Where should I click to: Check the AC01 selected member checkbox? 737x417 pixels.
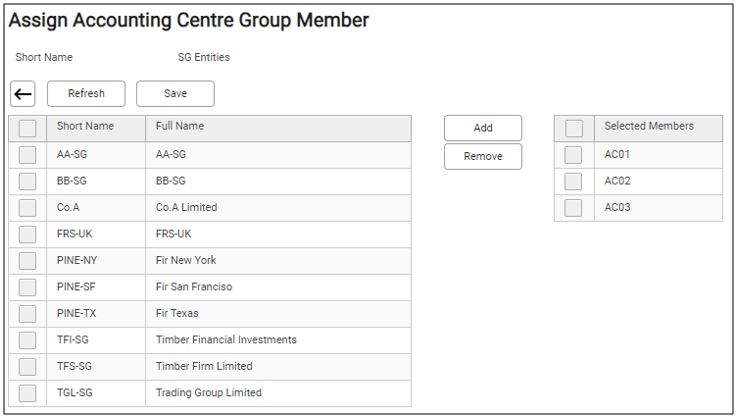click(x=574, y=155)
